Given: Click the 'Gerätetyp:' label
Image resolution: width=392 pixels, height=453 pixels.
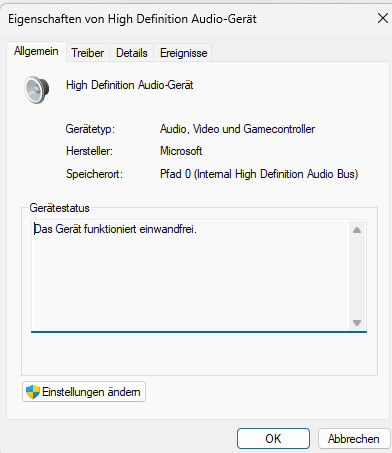Looking at the screenshot, I should [90, 129].
